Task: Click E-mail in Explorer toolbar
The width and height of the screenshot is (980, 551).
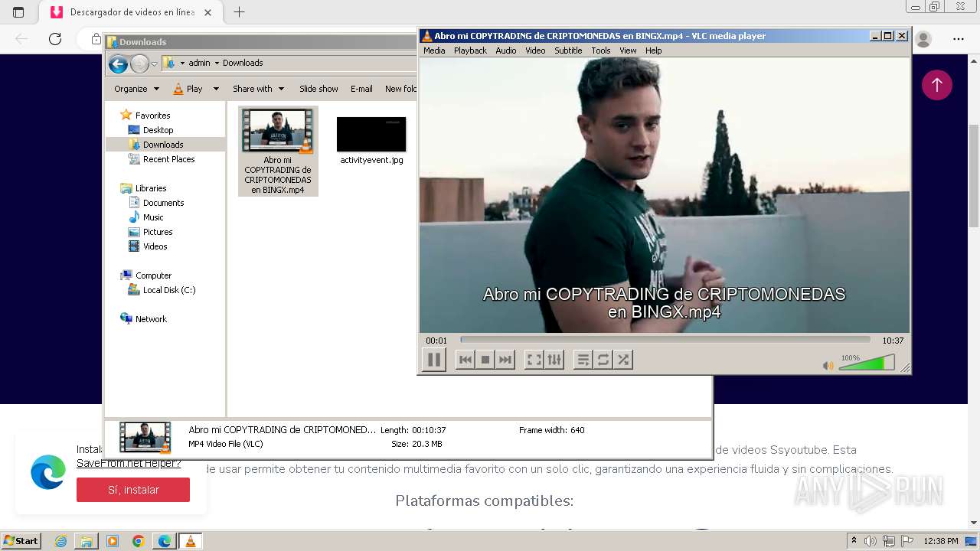Action: [x=361, y=89]
